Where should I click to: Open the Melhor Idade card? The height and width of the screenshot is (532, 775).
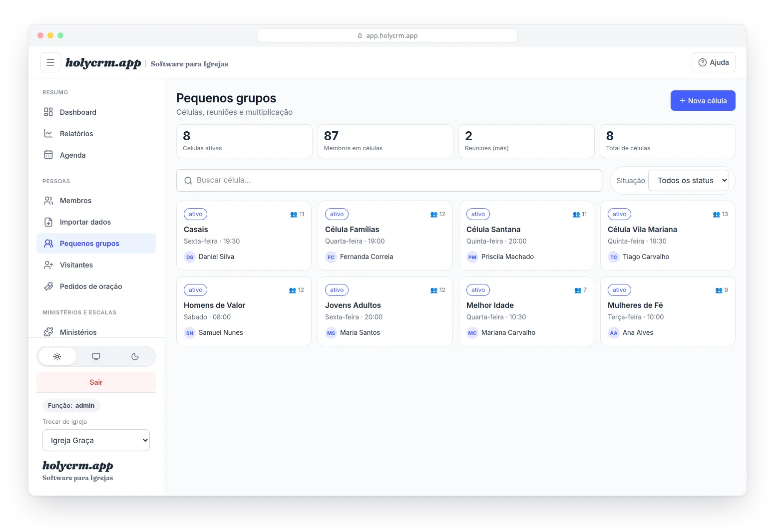click(x=526, y=311)
